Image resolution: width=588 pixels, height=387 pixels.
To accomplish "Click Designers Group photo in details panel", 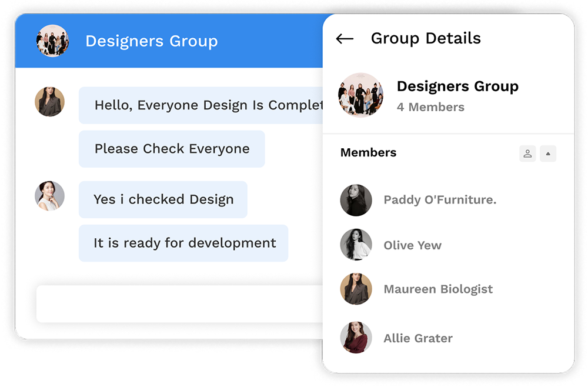I will pos(360,95).
